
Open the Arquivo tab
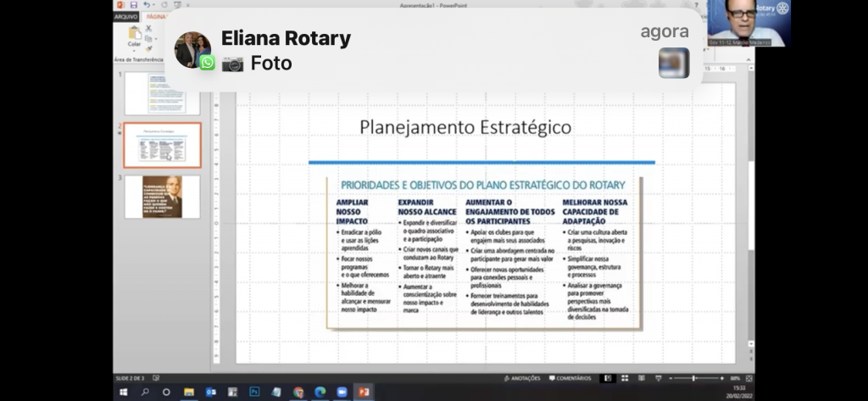coord(126,17)
